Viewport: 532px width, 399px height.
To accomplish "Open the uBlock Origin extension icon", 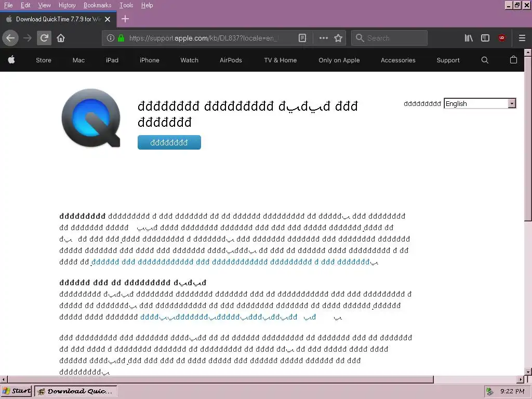I will click(x=502, y=38).
